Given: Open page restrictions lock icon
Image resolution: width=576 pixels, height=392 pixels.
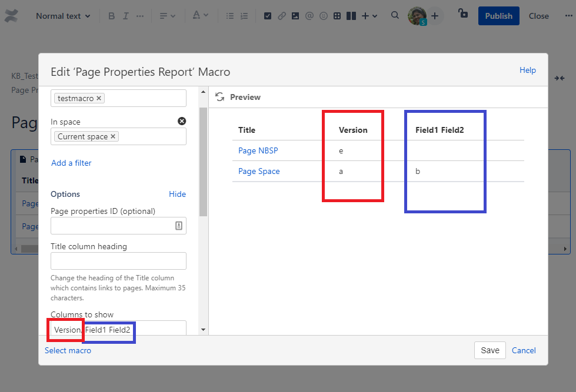Looking at the screenshot, I should [463, 14].
